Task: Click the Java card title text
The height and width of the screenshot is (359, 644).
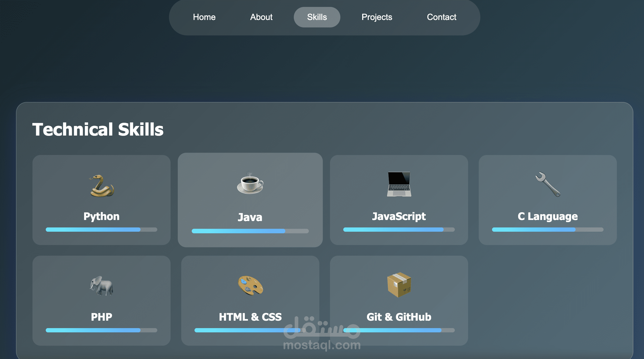Action: tap(250, 217)
